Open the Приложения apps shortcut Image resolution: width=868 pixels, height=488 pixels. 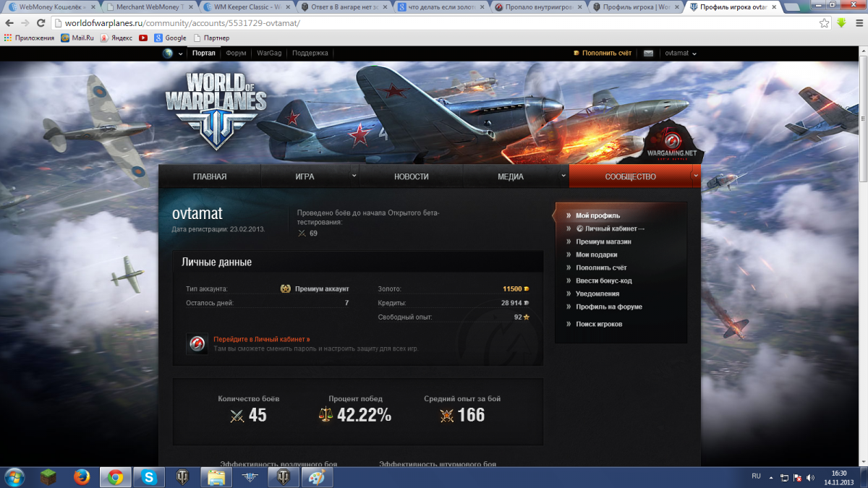pos(29,38)
